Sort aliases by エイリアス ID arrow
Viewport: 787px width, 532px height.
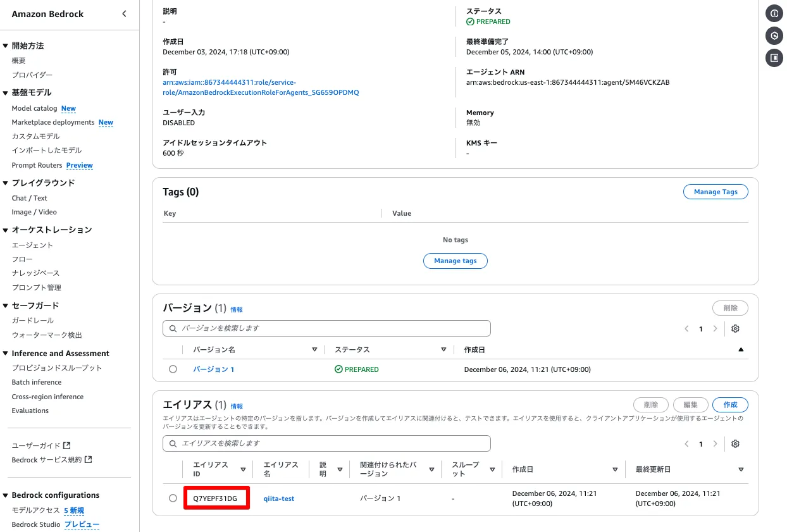(243, 469)
